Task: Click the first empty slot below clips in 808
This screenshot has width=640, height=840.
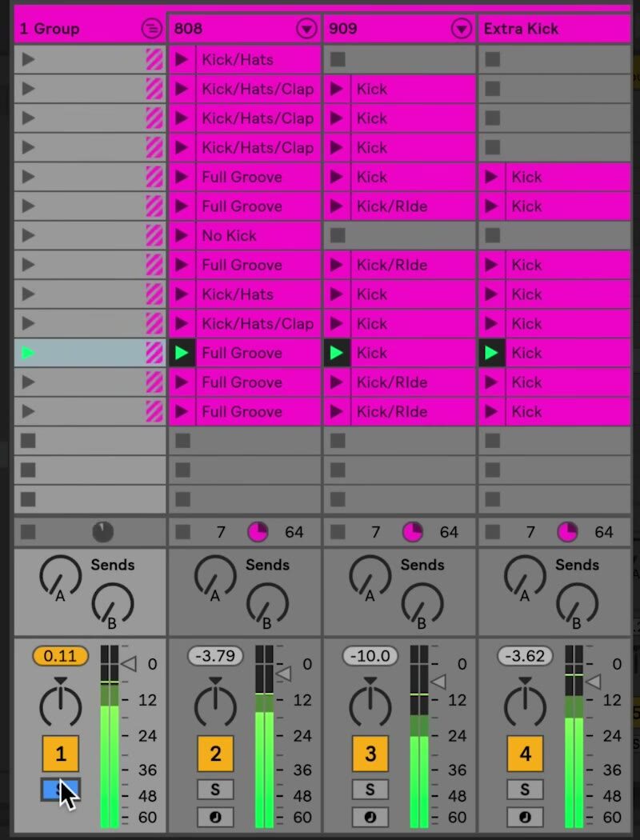Action: click(x=245, y=441)
